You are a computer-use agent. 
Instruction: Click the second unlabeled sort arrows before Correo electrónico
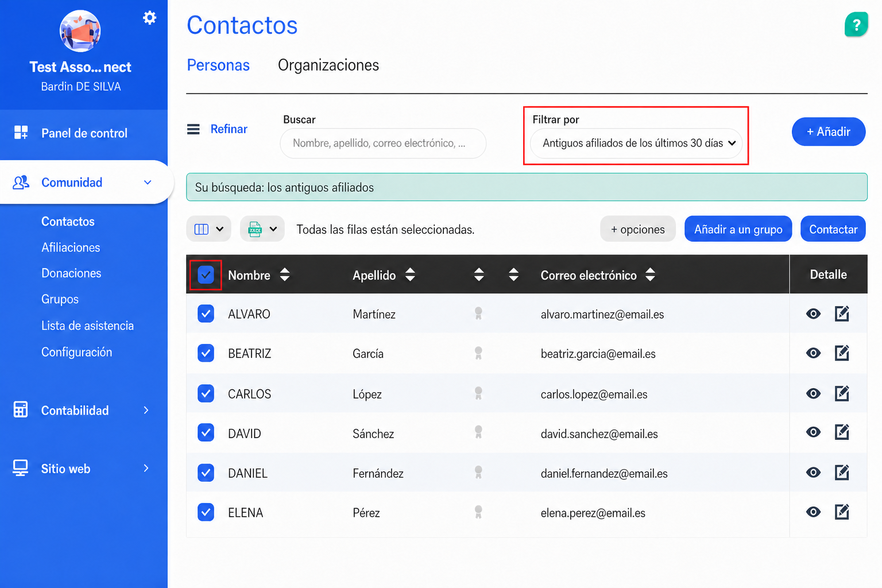(x=514, y=274)
